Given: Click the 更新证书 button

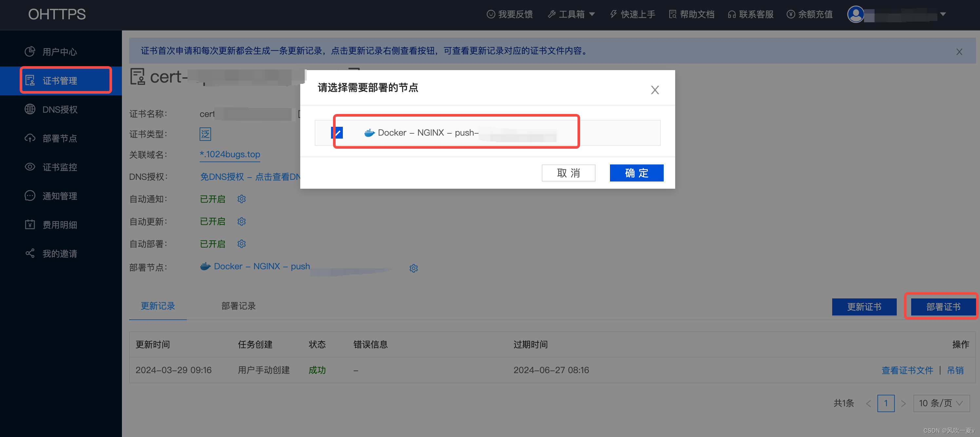Looking at the screenshot, I should coord(864,307).
